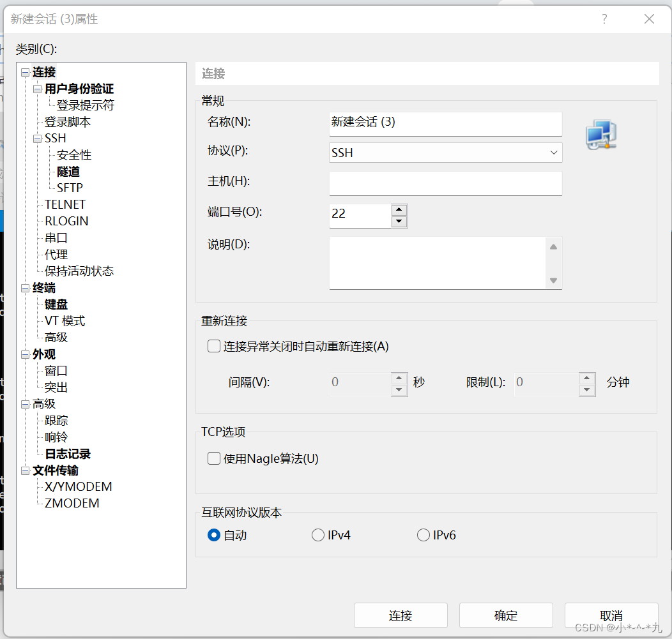
Task: Select 日志记录 logging settings
Action: coord(68,453)
